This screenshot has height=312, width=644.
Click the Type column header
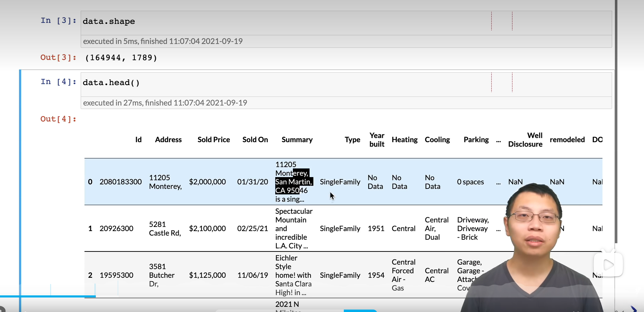[352, 140]
